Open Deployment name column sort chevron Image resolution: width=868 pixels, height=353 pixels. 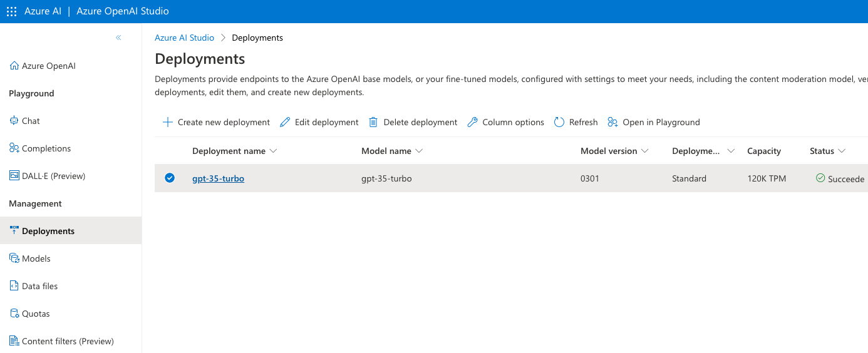click(x=272, y=151)
